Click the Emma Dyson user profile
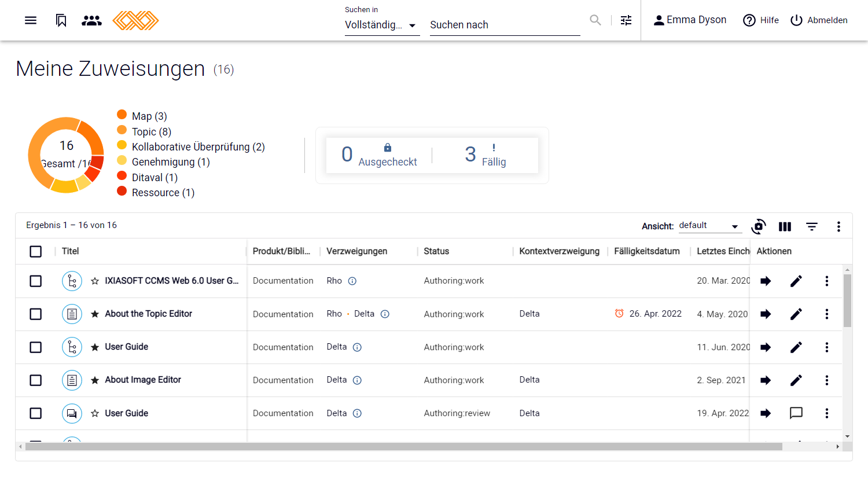868x492 pixels. pos(690,20)
